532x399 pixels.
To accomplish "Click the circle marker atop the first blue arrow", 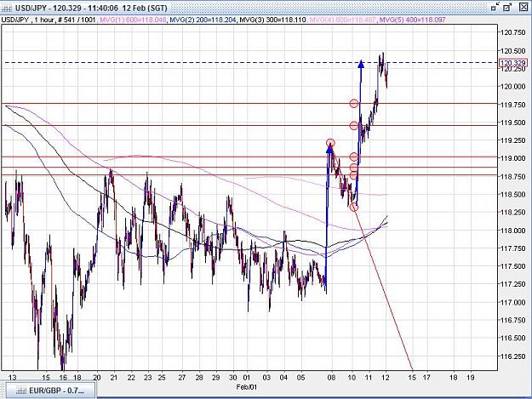I will [x=330, y=143].
